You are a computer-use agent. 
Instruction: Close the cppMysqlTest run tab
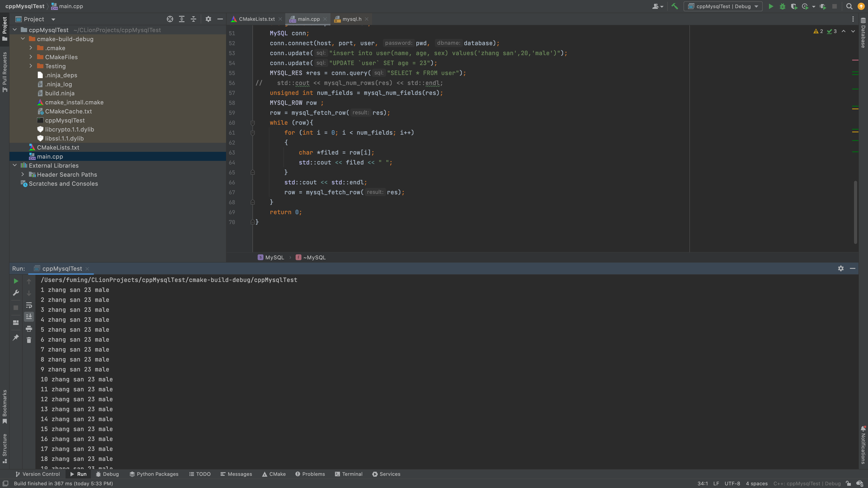pyautogui.click(x=87, y=269)
